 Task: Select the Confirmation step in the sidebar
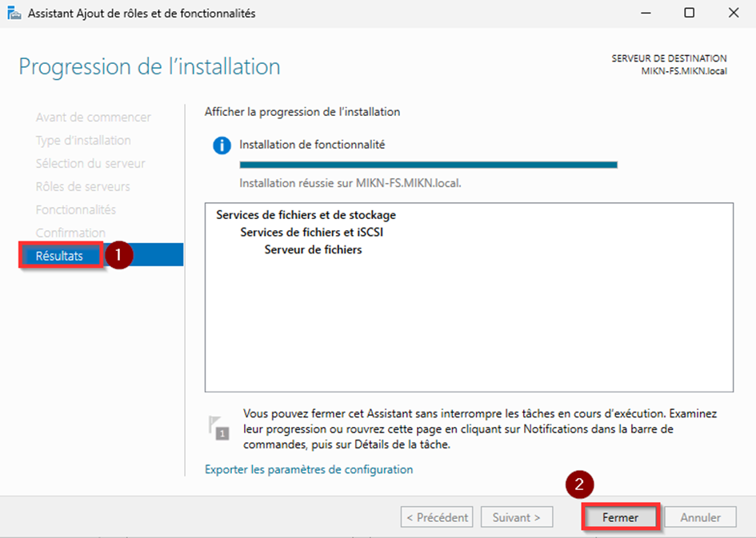tap(70, 233)
